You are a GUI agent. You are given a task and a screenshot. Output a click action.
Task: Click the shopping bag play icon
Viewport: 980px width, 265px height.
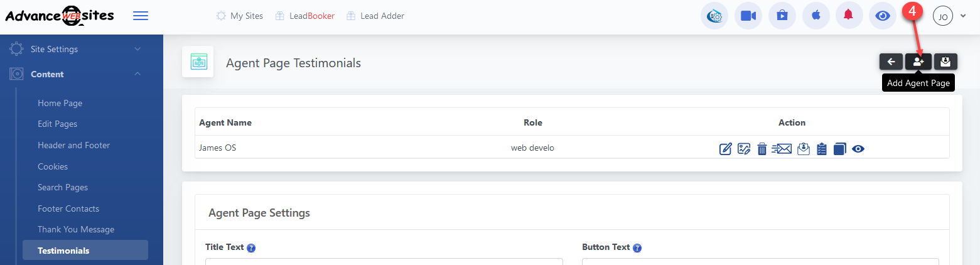click(x=782, y=16)
